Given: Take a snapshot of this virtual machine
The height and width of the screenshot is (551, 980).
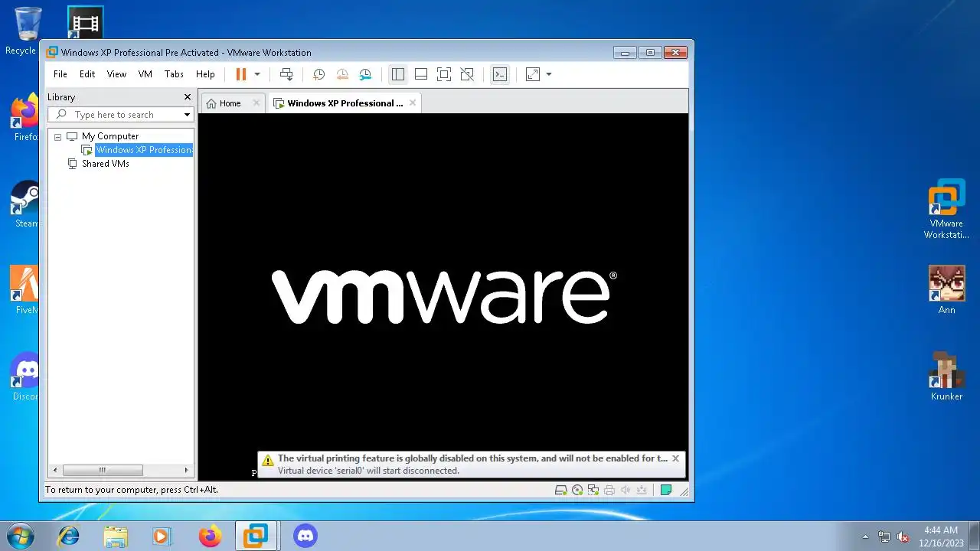Looking at the screenshot, I should [318, 74].
